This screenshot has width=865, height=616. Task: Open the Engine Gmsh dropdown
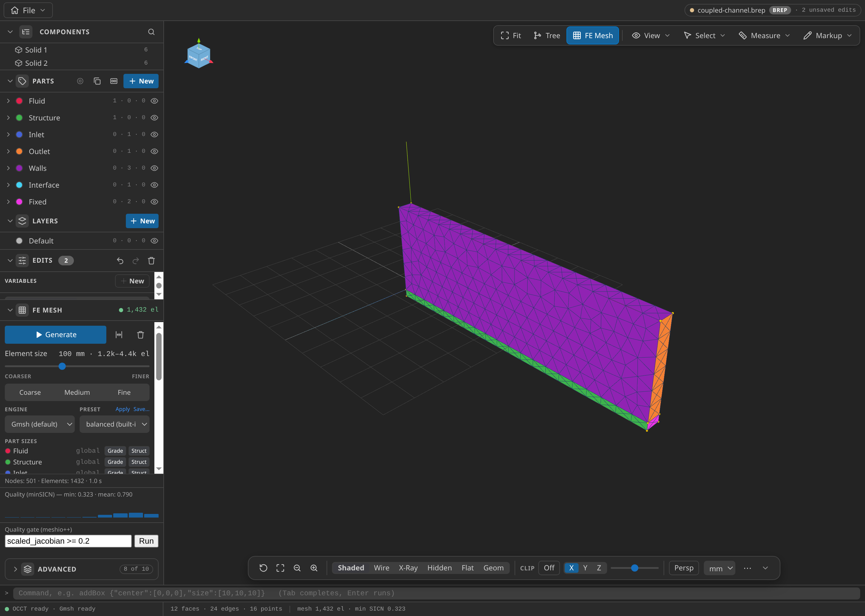tap(40, 424)
